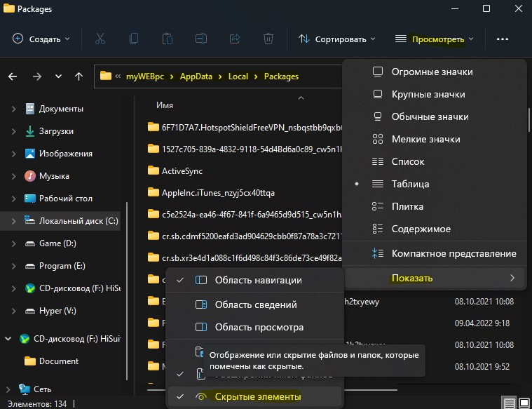Toggle Компактное представление compact view
Screen dimensions: 532x409
pyautogui.click(x=435, y=253)
